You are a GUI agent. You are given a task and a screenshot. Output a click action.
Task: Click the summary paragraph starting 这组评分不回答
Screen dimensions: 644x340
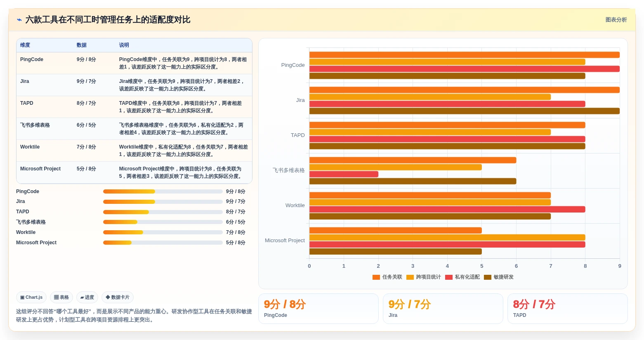click(134, 316)
